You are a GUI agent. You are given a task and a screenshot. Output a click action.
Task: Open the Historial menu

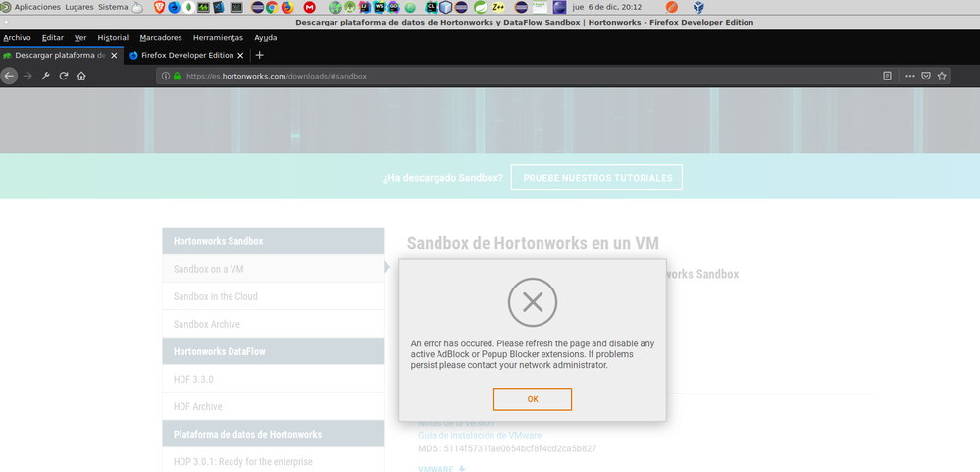(113, 37)
